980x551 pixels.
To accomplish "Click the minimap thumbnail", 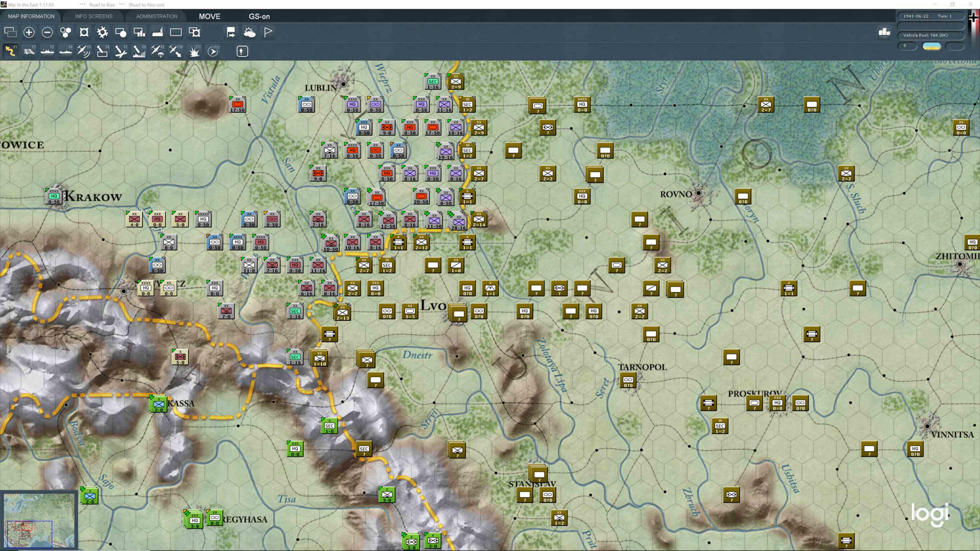I will (39, 520).
